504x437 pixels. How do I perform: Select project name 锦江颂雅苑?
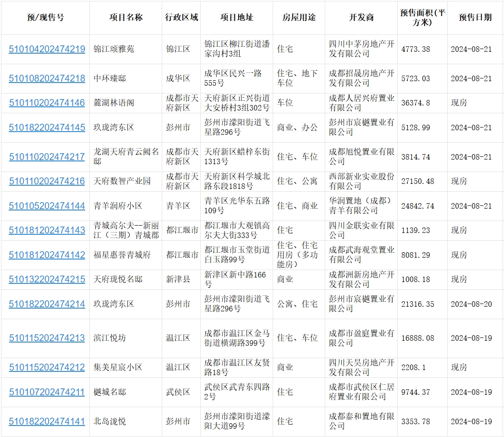(x=114, y=49)
